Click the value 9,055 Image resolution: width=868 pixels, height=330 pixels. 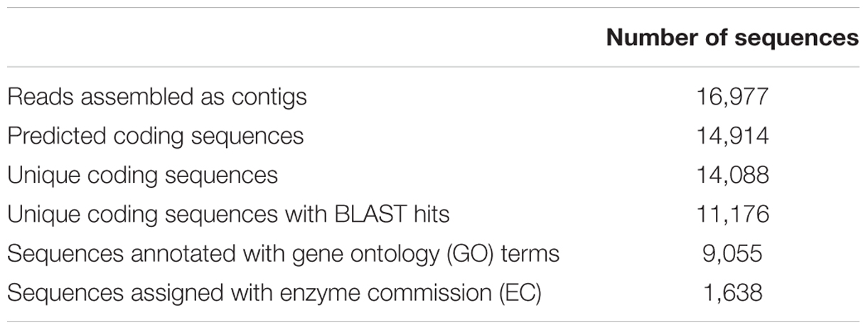coord(732,252)
